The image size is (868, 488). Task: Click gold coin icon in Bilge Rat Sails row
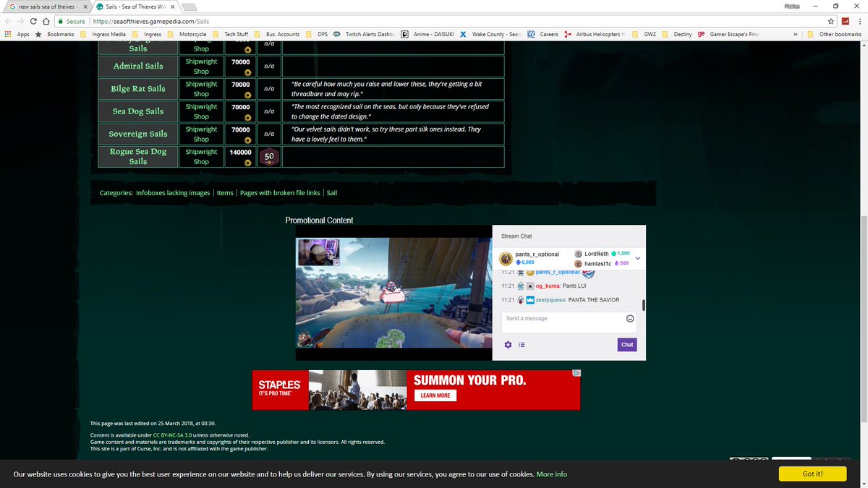click(x=247, y=94)
